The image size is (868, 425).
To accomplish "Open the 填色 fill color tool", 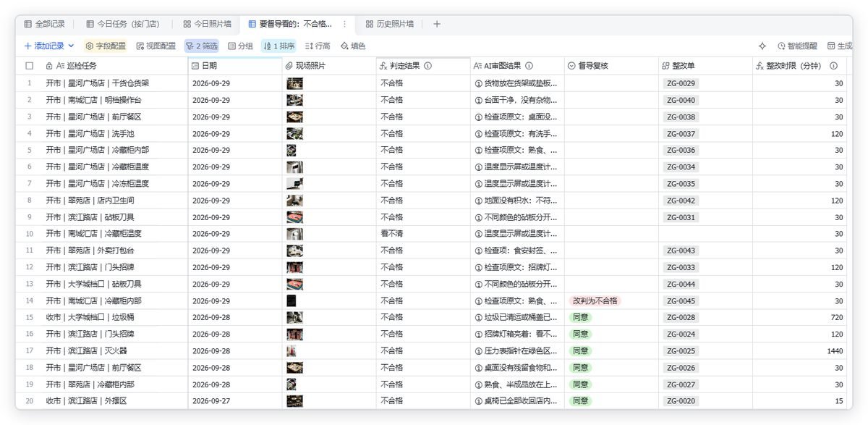I will point(353,46).
